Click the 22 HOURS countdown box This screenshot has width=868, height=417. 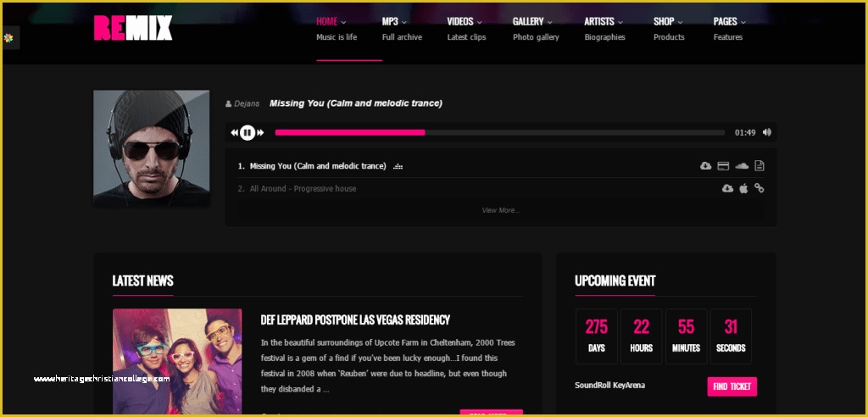point(641,336)
